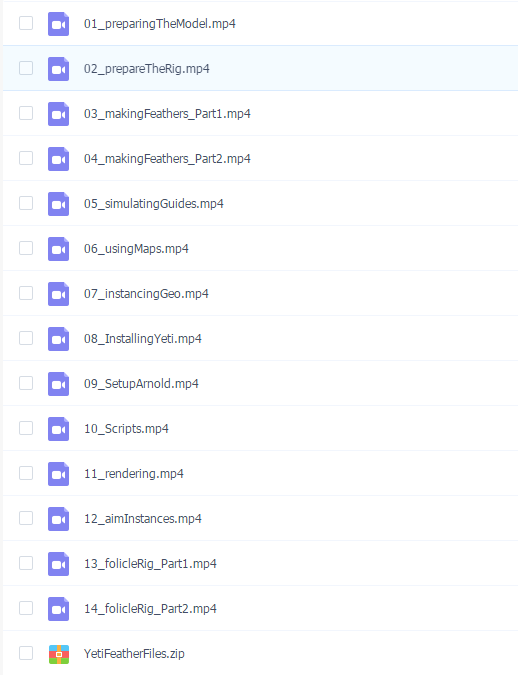518x675 pixels.
Task: Open the 08_InstallingYeti.mp4 file name
Action: [x=143, y=339]
